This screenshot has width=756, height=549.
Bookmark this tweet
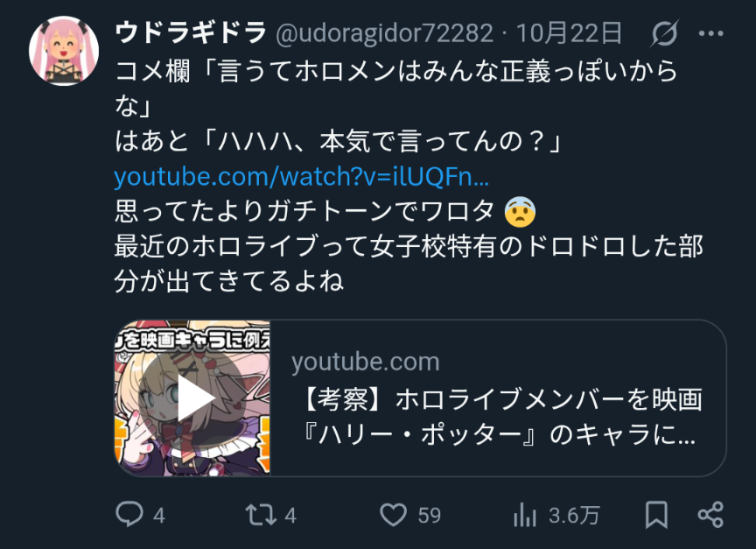pyautogui.click(x=656, y=515)
